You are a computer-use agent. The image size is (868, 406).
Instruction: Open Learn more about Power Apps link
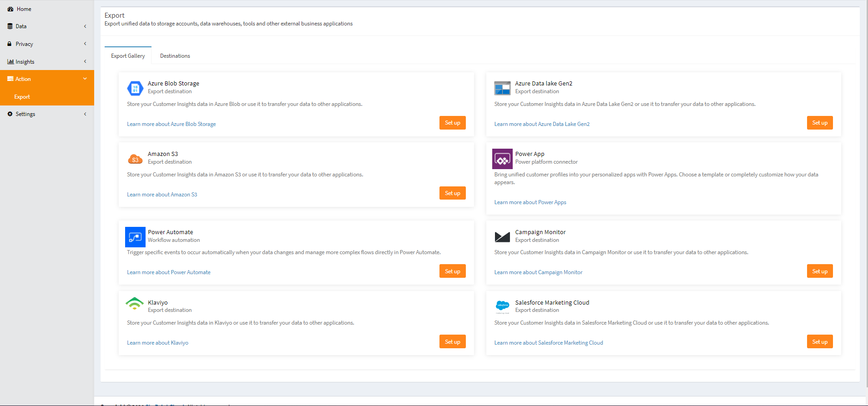(x=530, y=202)
